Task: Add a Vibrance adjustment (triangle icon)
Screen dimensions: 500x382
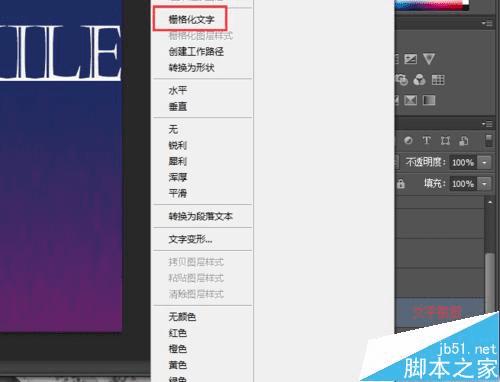Action: [x=429, y=59]
